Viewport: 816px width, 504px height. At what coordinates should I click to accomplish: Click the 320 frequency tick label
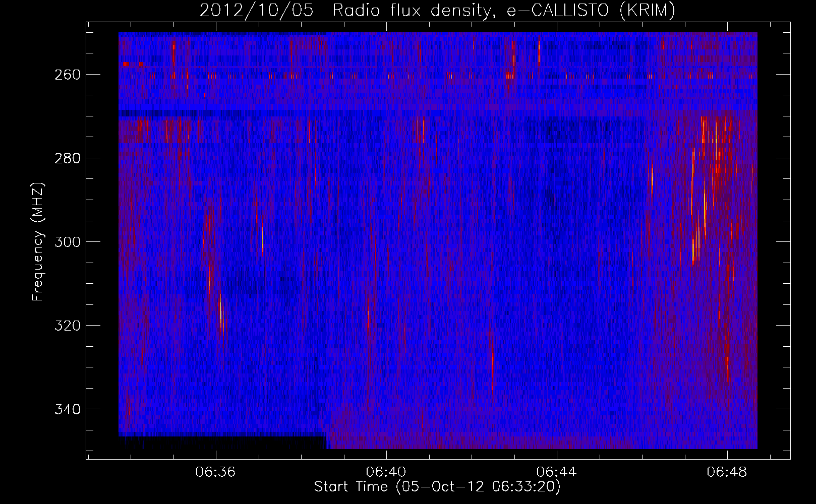67,326
